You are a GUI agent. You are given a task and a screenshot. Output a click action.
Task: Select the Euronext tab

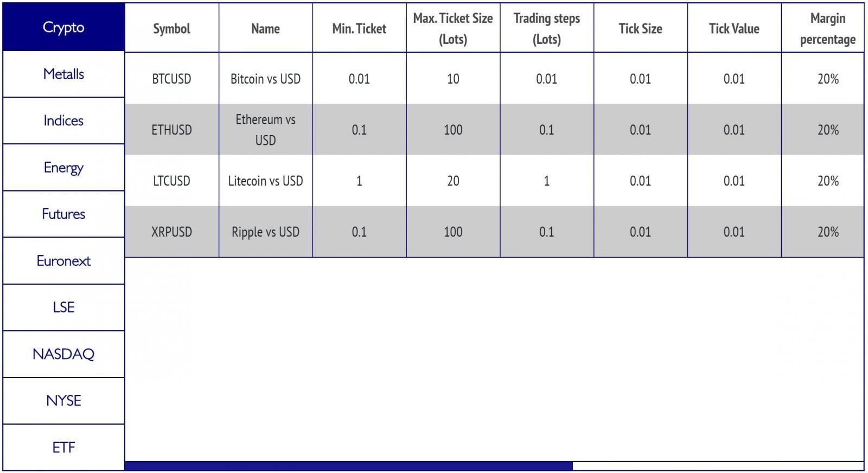click(63, 260)
